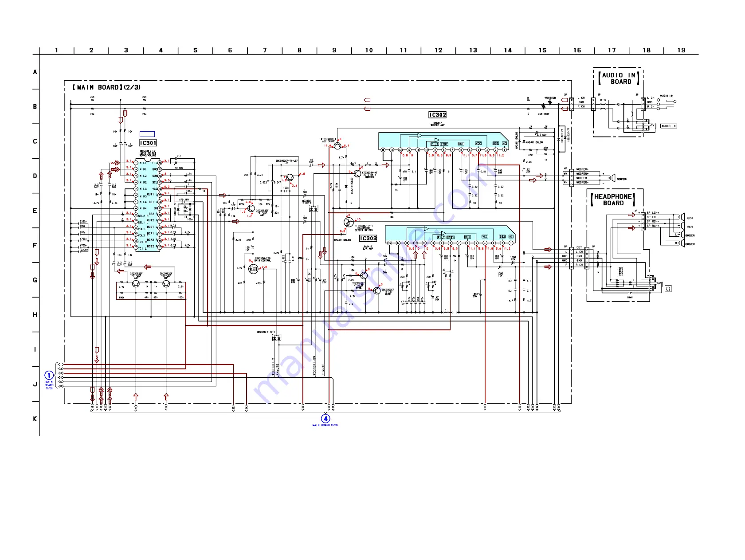Screen dimensions: 745x560
Task: Click the right AMP transistor below IC301
Action: (166, 283)
